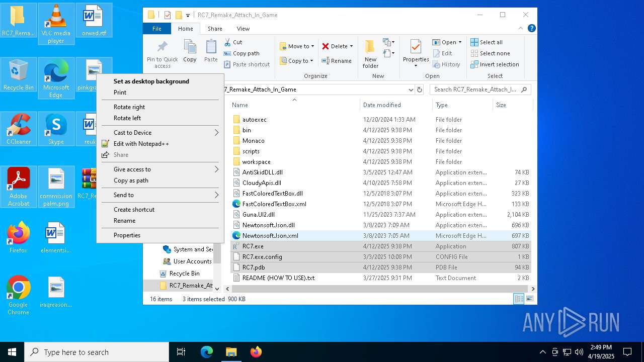The width and height of the screenshot is (644, 362).
Task: Click the Edit icon in the Open group
Action: [436, 53]
